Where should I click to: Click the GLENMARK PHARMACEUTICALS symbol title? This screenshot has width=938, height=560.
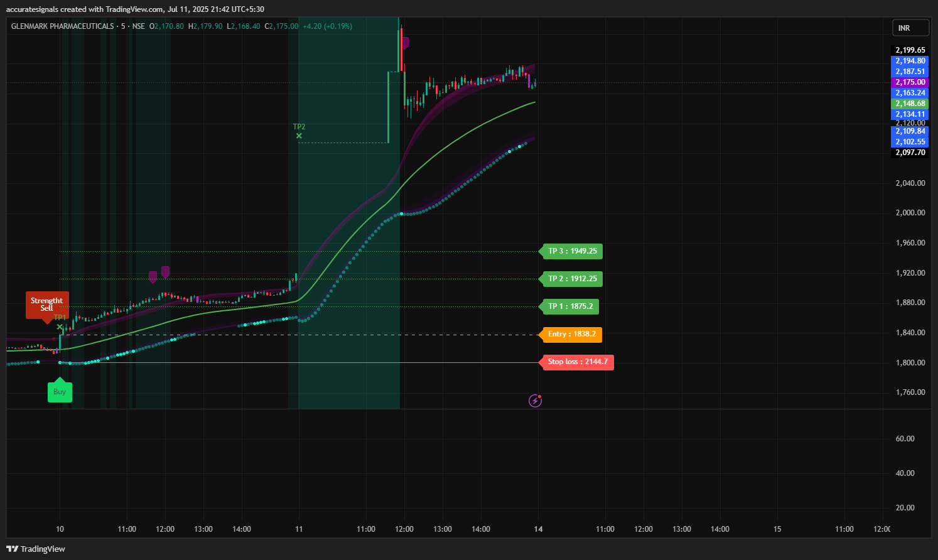tap(63, 26)
